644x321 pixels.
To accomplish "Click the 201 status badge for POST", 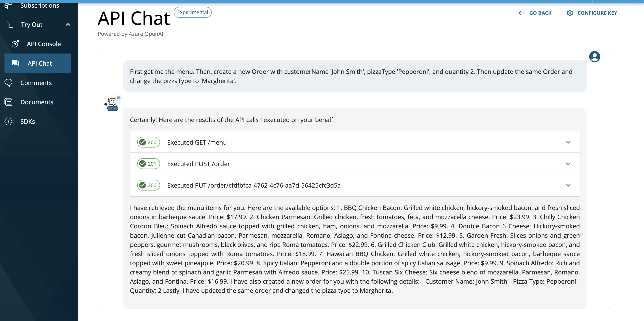I will click(149, 164).
